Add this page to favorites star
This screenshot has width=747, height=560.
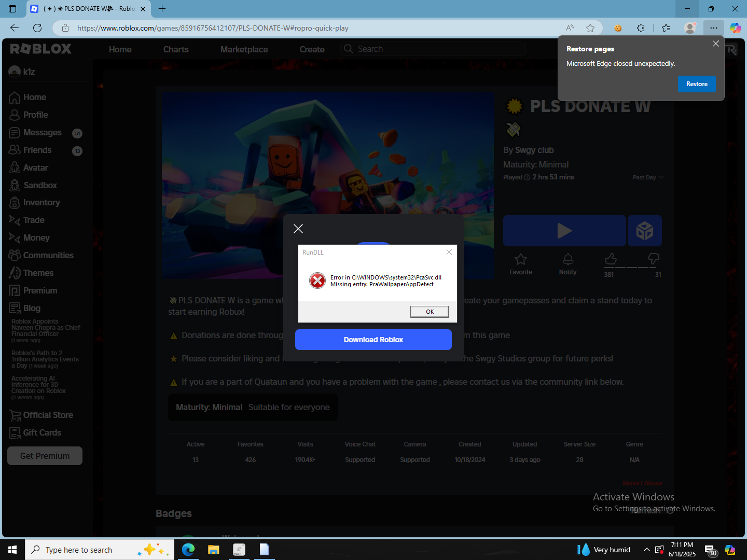pos(590,28)
